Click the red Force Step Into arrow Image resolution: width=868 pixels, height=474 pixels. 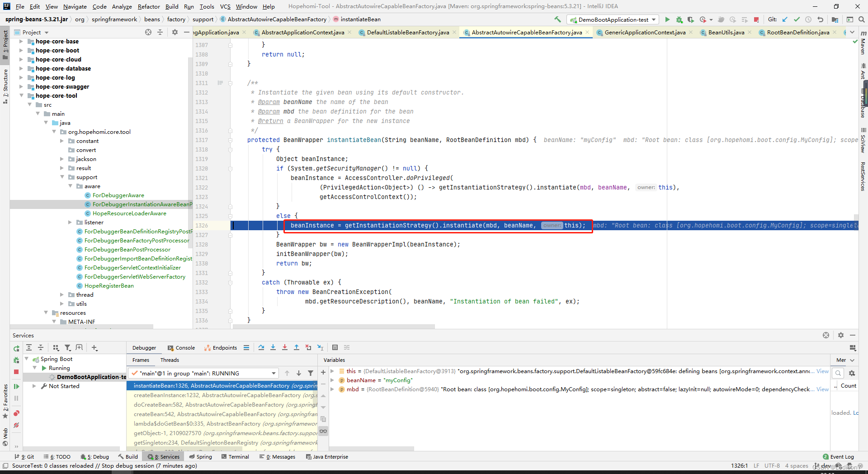tap(285, 347)
